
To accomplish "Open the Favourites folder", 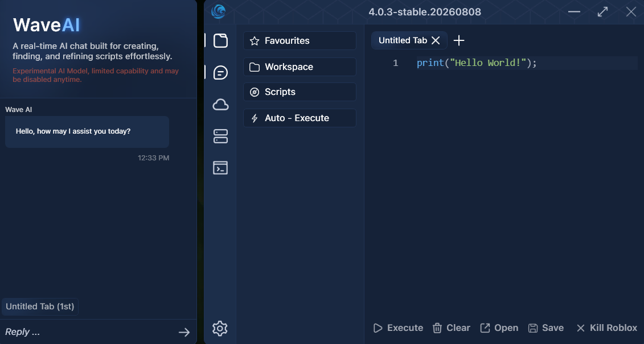I will click(x=300, y=40).
